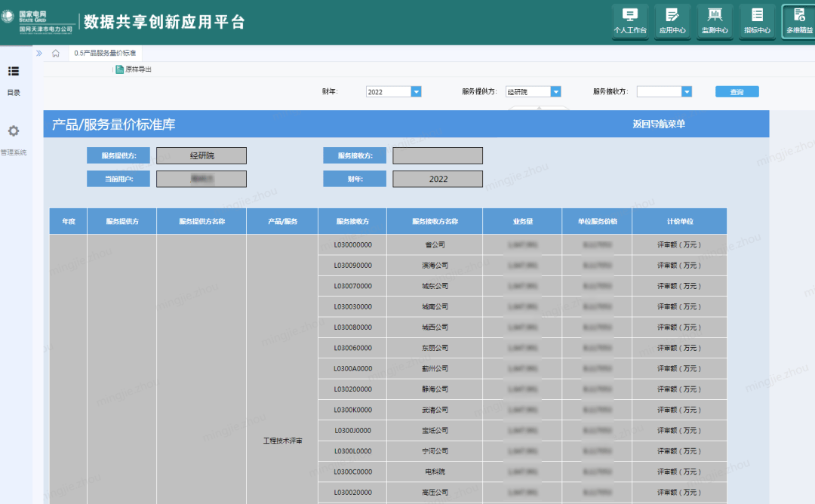The image size is (815, 504).
Task: Switch to the 0.5产品服务量价标准 tab
Action: 105,53
